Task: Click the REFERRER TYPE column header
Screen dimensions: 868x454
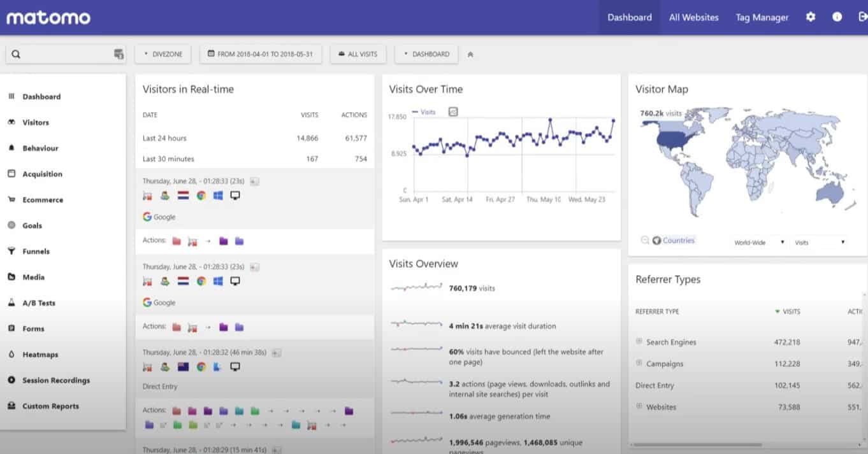Action: click(657, 311)
